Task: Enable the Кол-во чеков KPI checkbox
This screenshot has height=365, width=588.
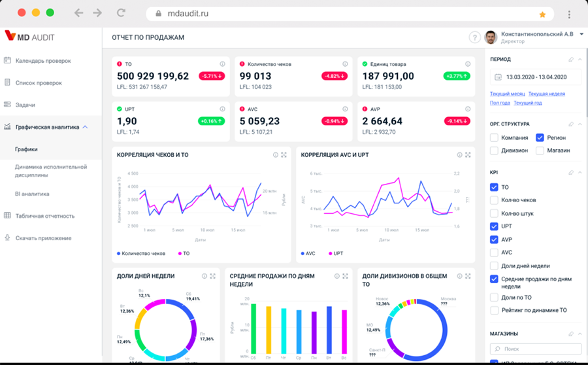Action: click(494, 200)
